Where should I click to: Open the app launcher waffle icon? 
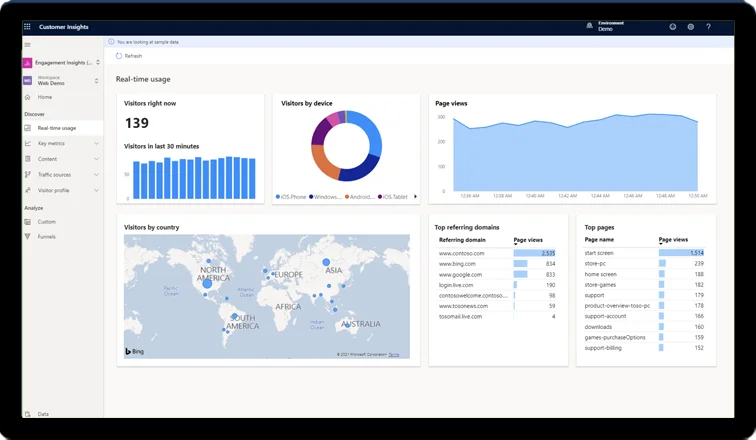[27, 27]
